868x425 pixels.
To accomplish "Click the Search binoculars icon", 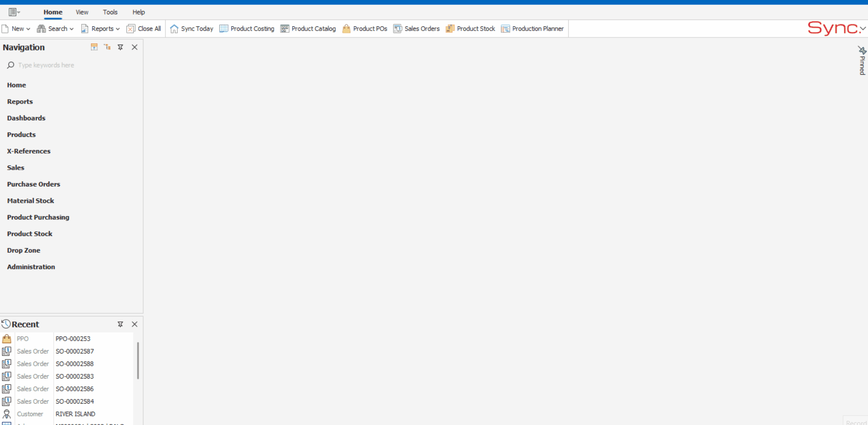I will pos(41,29).
